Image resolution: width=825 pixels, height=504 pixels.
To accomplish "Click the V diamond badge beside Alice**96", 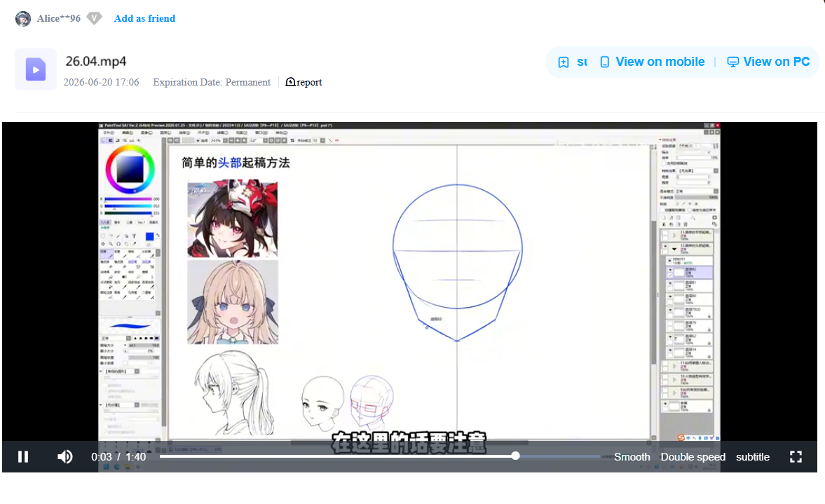I will (x=94, y=18).
